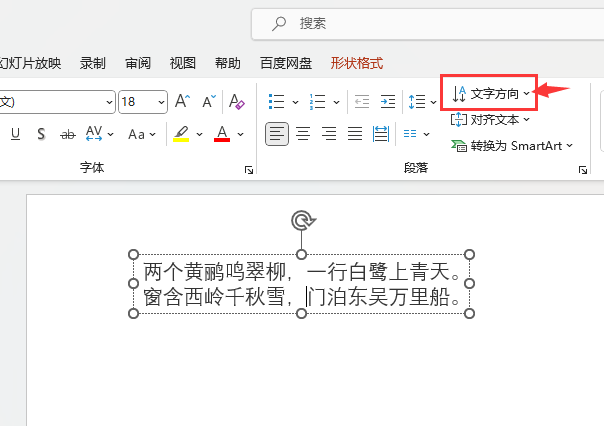The width and height of the screenshot is (604, 426).
Task: Apply bullet list icon
Action: click(276, 102)
